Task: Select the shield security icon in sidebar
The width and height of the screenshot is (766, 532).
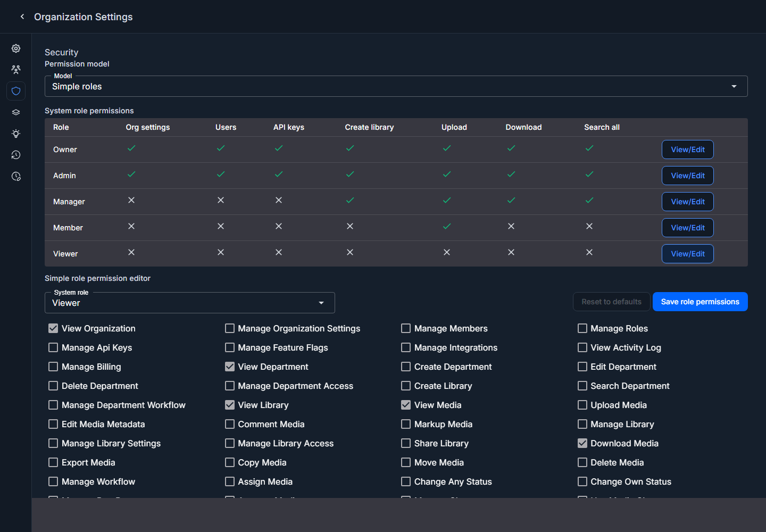Action: point(16,91)
